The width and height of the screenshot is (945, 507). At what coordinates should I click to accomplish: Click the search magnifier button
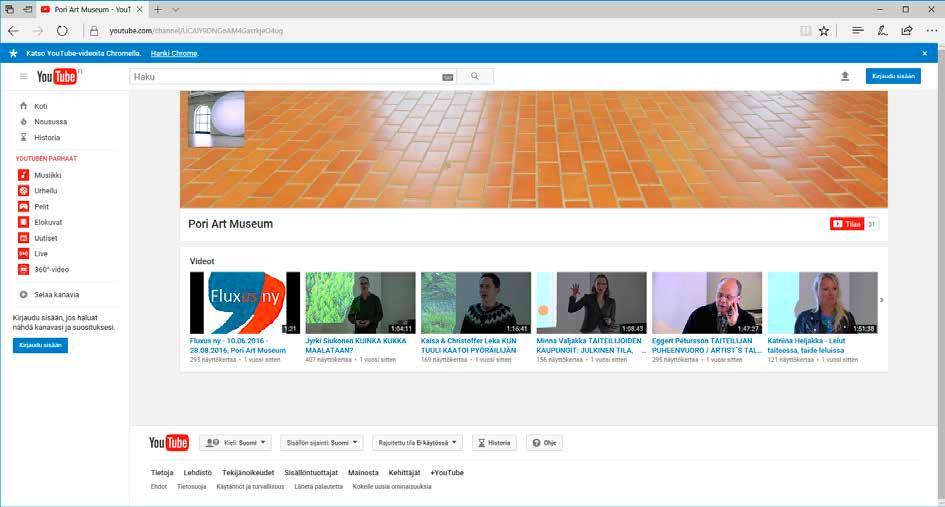(475, 77)
